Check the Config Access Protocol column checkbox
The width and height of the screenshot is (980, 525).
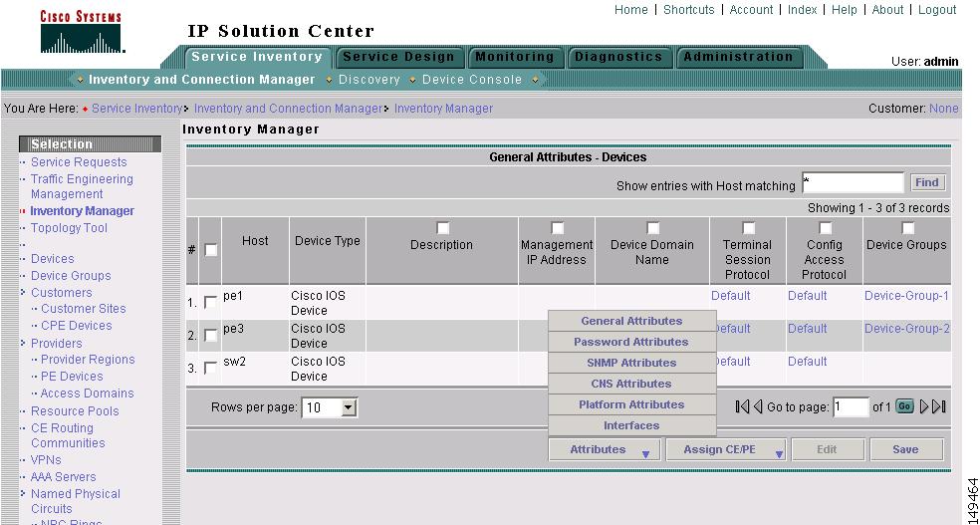(825, 227)
